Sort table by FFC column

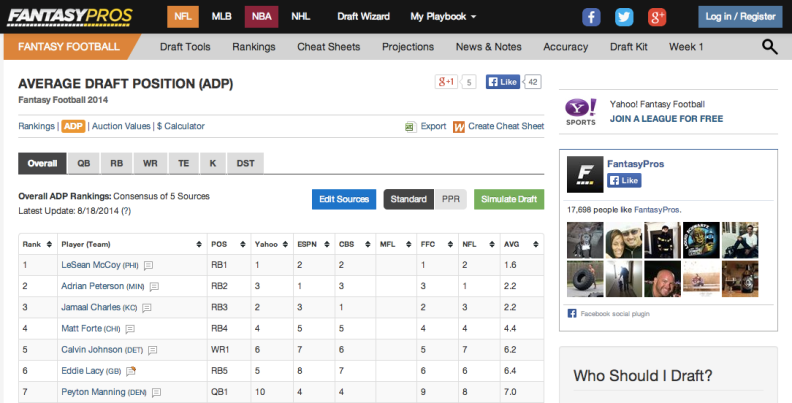click(437, 244)
